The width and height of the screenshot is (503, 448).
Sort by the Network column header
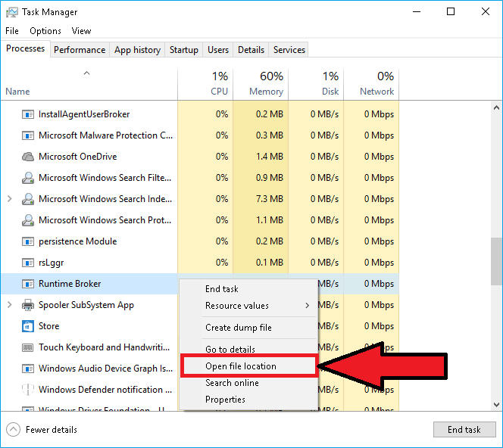[x=371, y=84]
